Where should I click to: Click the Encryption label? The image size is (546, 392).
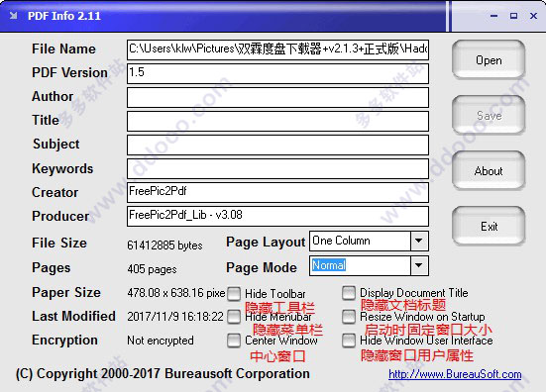64,341
